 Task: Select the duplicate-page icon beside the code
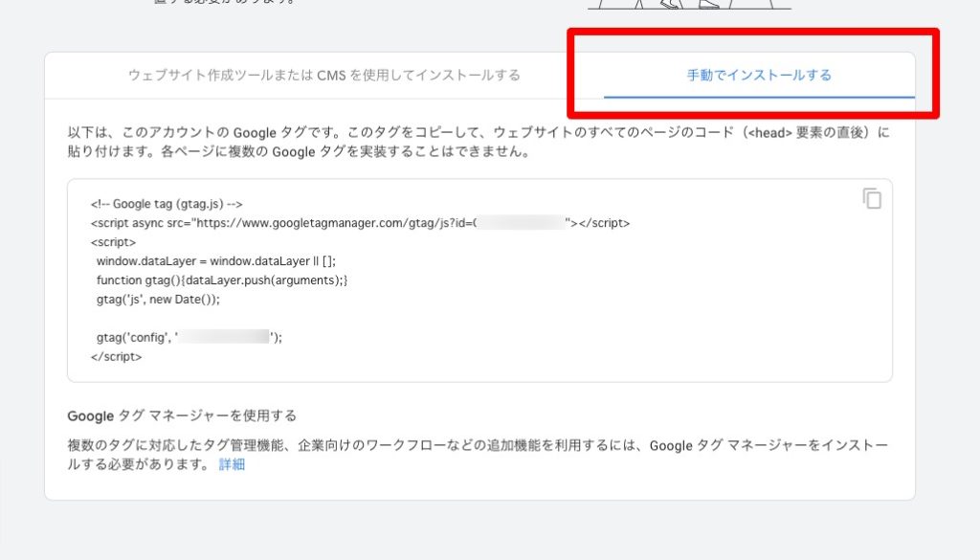point(874,197)
